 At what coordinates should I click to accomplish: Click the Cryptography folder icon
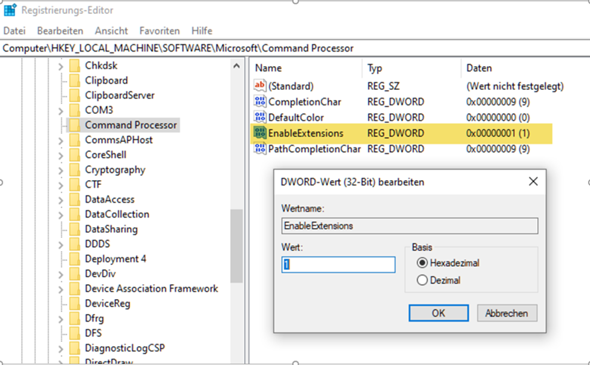(75, 170)
